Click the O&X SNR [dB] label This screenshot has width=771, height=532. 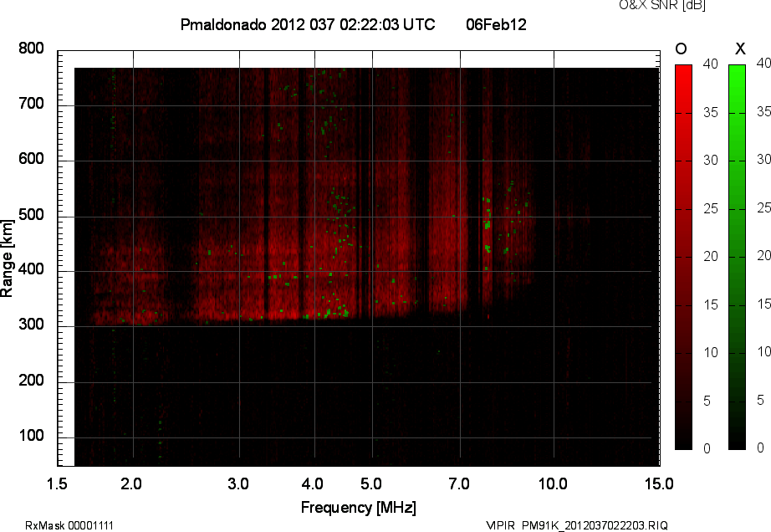point(650,6)
